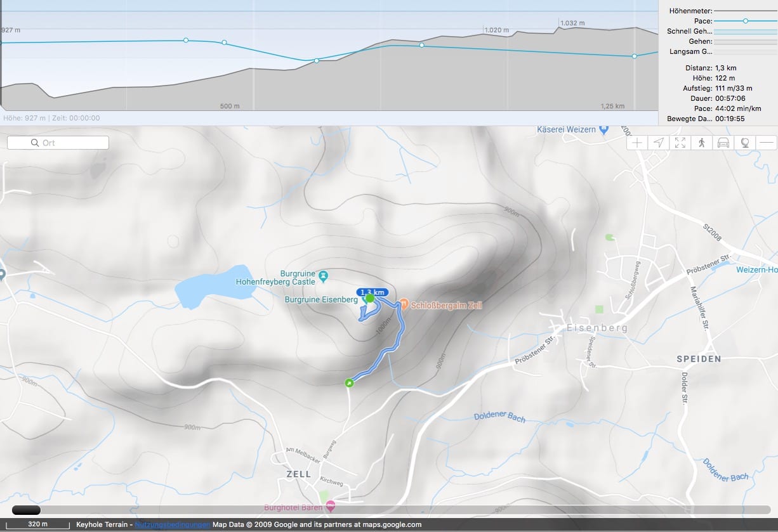Open the Nutzungsbedingungen link

(173, 524)
